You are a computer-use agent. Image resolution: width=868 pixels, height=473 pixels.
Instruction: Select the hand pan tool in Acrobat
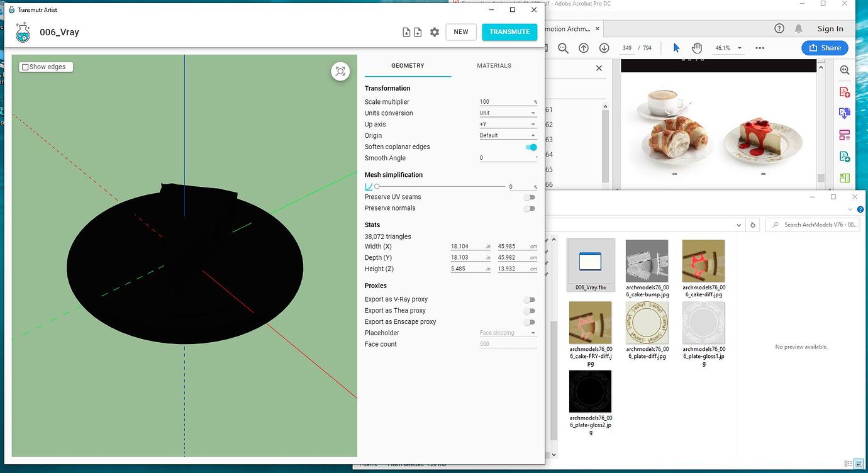coord(697,48)
